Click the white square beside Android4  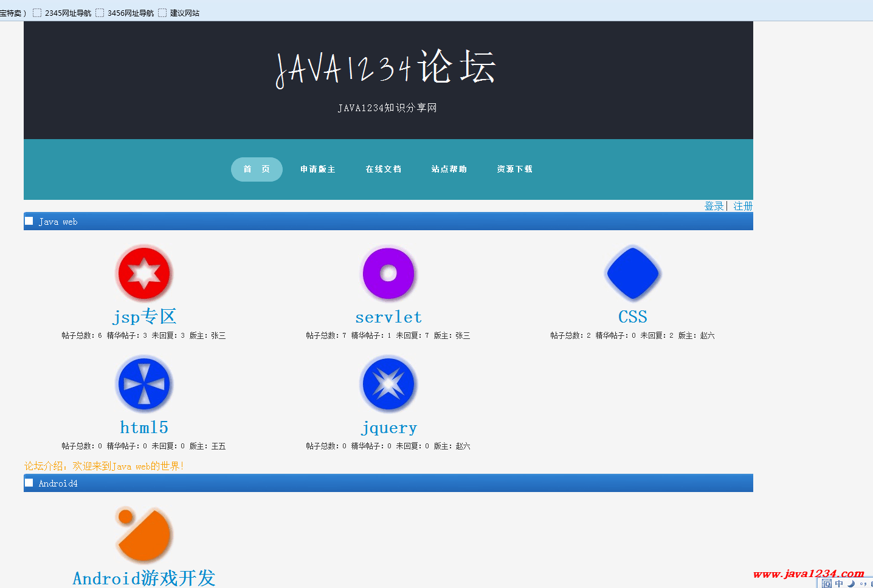[29, 483]
